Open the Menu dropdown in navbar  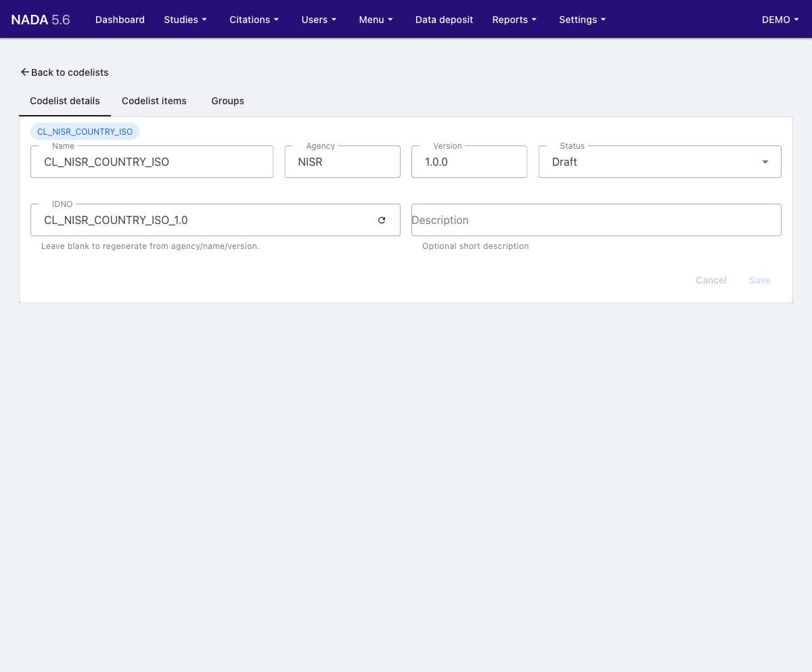(376, 20)
